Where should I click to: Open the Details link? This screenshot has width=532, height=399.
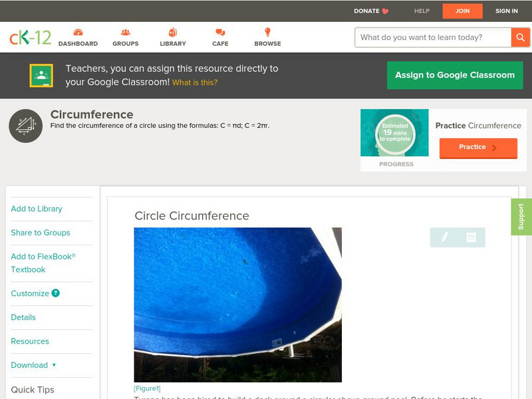click(23, 317)
